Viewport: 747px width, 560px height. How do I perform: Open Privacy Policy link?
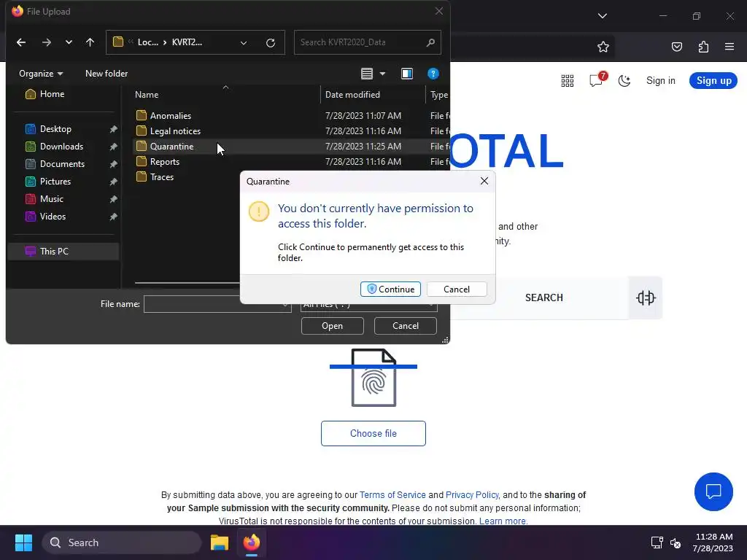pyautogui.click(x=472, y=495)
